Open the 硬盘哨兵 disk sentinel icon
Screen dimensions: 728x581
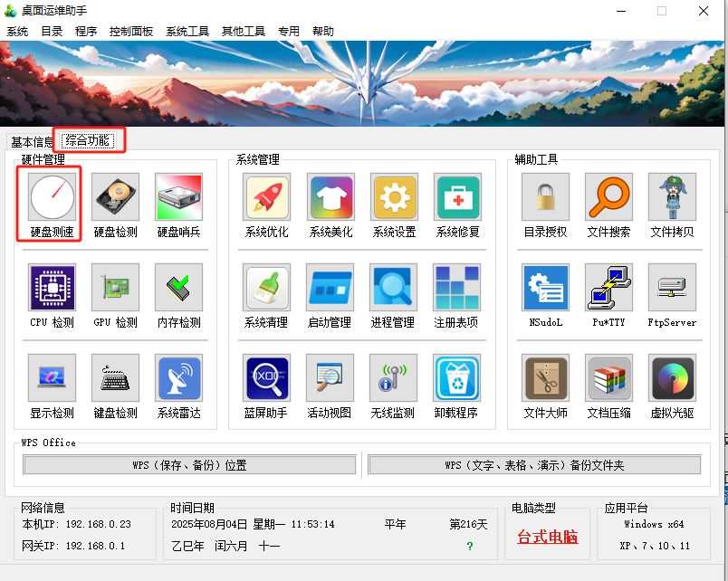point(178,196)
